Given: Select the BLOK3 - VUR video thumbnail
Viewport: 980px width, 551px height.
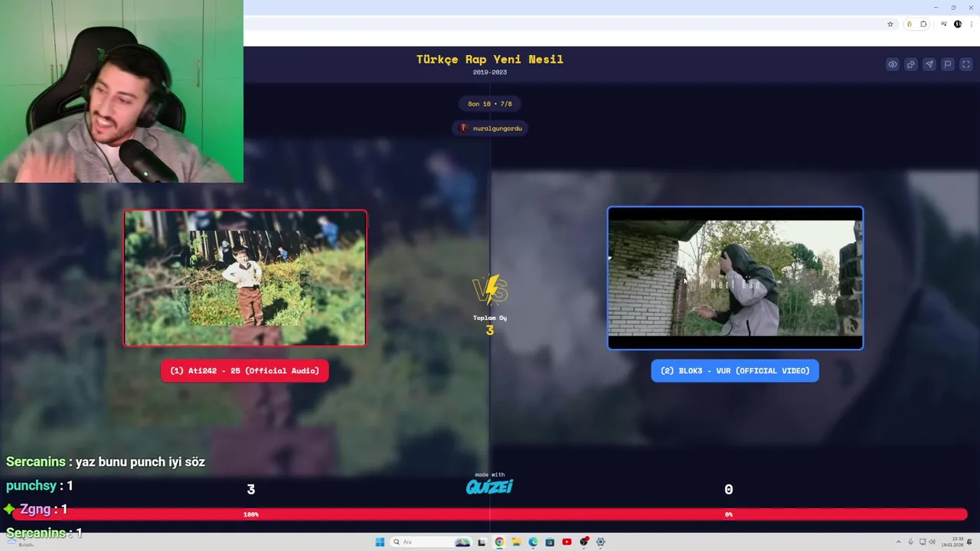Looking at the screenshot, I should [x=735, y=278].
